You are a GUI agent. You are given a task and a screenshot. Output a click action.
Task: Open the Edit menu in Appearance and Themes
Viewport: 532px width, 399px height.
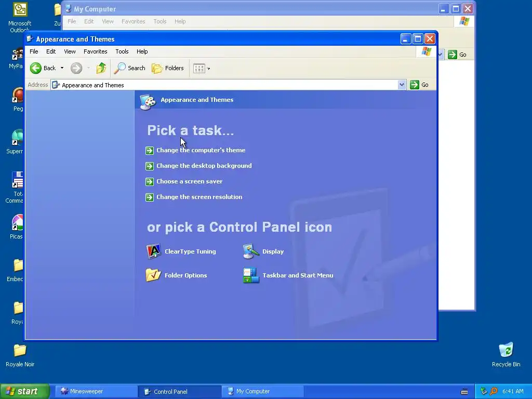(x=51, y=51)
